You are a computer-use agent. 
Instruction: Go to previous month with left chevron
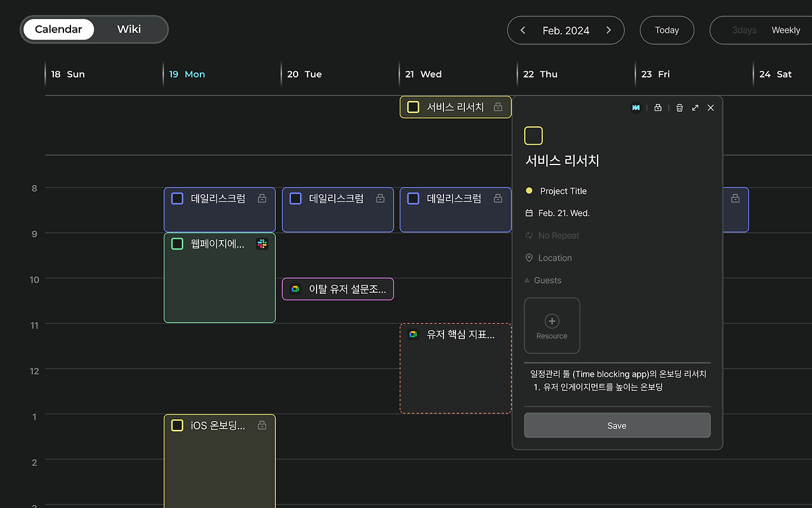pyautogui.click(x=523, y=30)
